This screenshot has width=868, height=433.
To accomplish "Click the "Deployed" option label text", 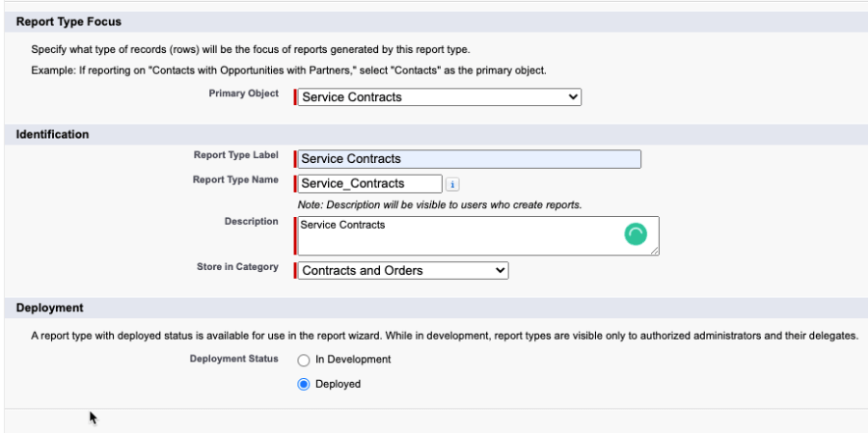I will [x=338, y=384].
